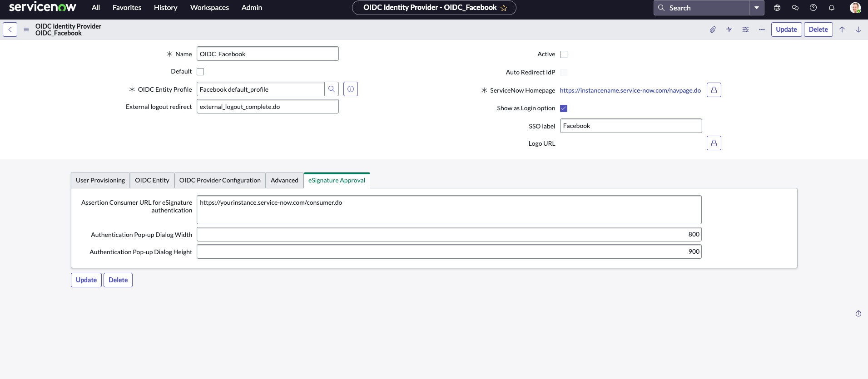Viewport: 868px width, 379px height.
Task: Go back using the left chevron button
Action: (10, 30)
